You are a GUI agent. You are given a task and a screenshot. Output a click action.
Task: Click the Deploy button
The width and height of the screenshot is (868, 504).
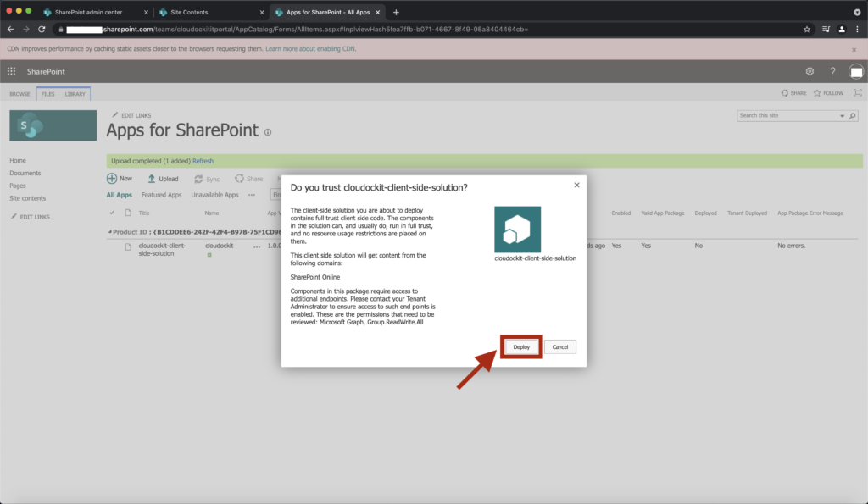[521, 347]
